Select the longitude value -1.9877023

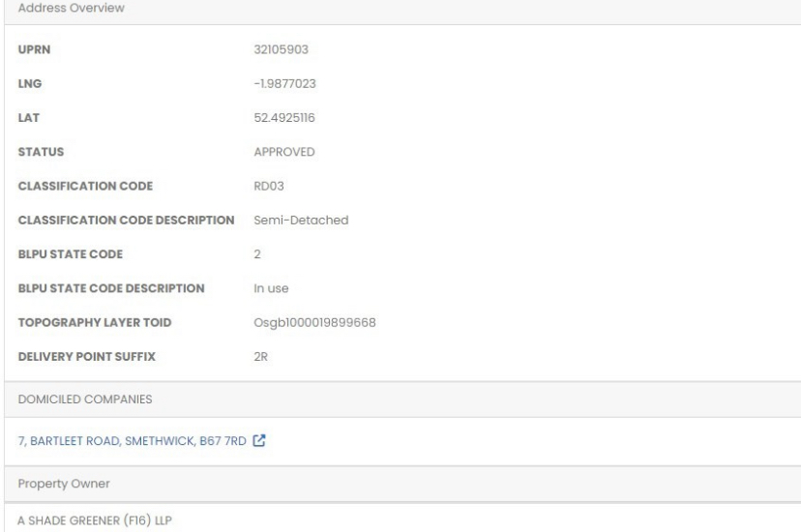(x=284, y=84)
